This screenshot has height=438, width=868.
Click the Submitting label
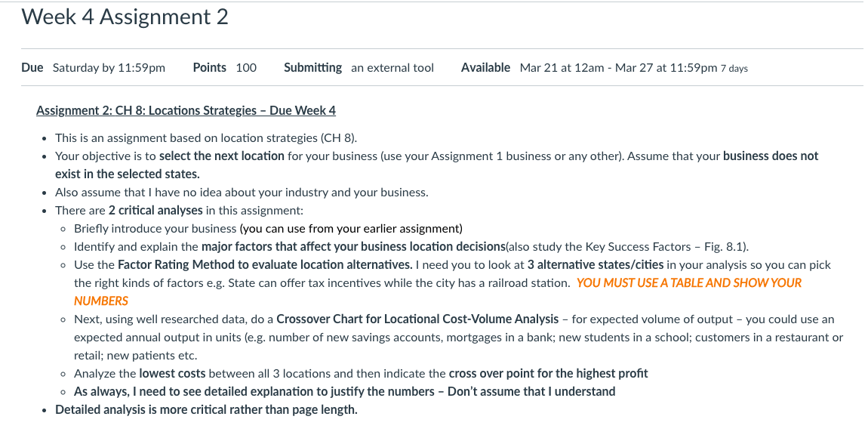point(312,67)
